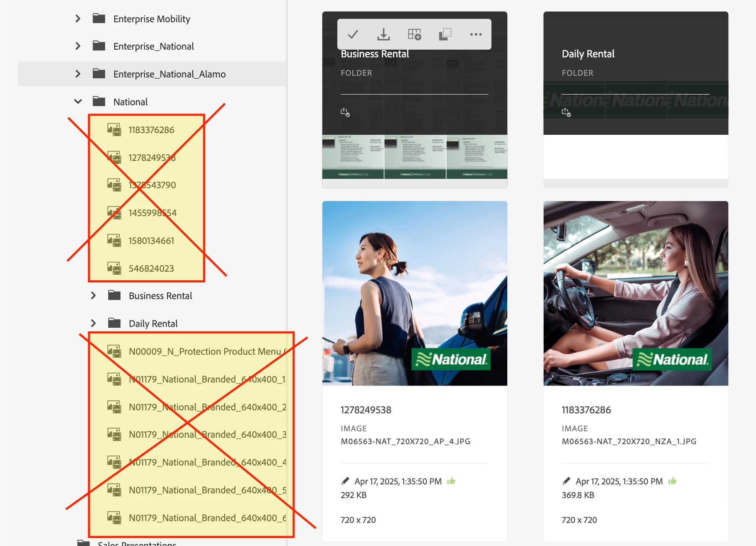Click the pencil icon on asset 1278249538 card
Screen dimensions: 756x546
point(345,481)
